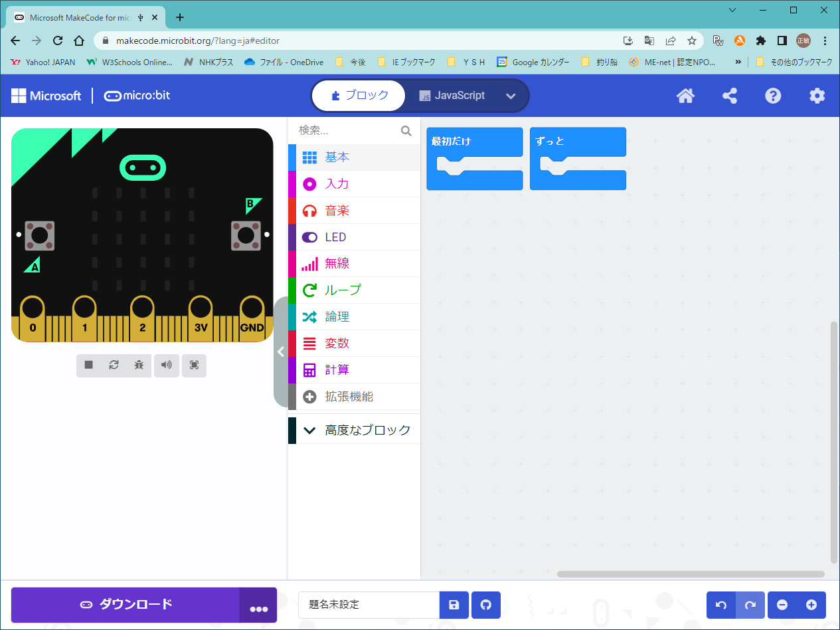Click the workspace horizontal scrollbar

click(691, 574)
